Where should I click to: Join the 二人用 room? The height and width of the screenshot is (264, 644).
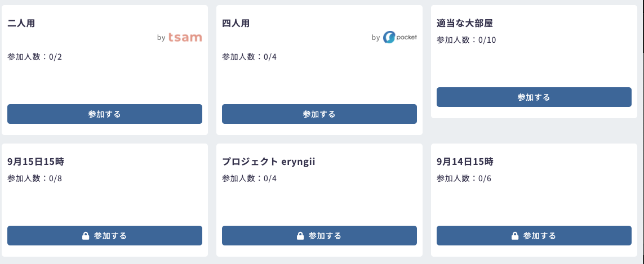[104, 114]
